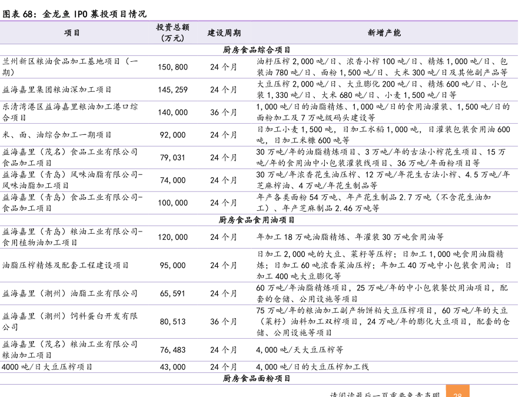Click capacity text '4,000 吨/日的大豆压榨加工线'

click(x=312, y=367)
